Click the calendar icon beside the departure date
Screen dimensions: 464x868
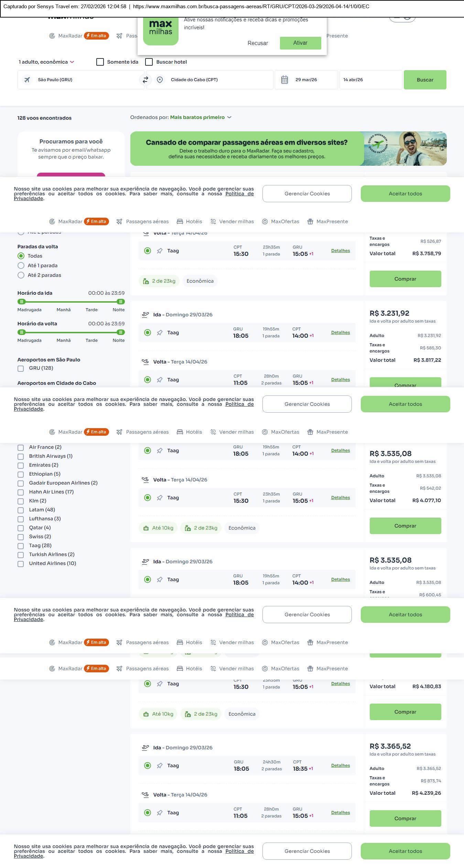tap(284, 80)
